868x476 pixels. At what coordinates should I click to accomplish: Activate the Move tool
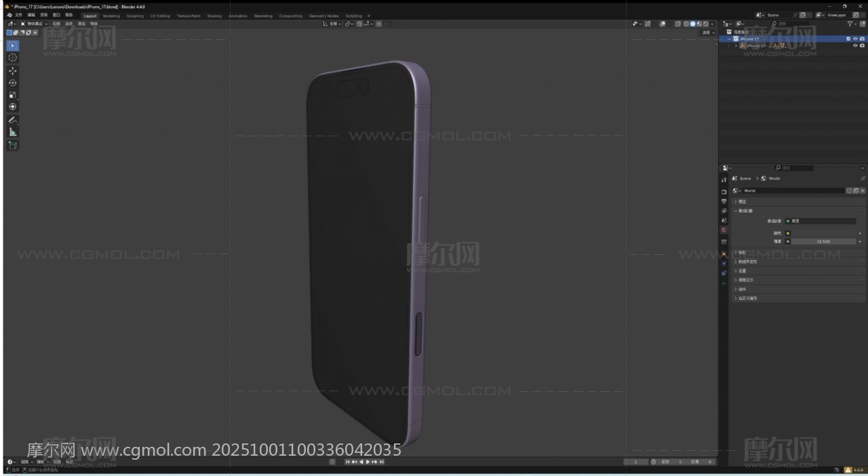(x=13, y=71)
